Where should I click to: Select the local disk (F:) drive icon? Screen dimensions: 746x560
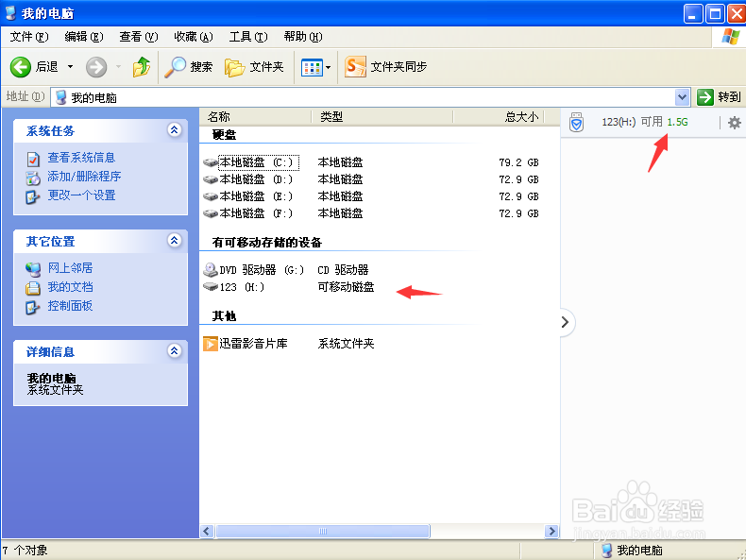tap(211, 213)
